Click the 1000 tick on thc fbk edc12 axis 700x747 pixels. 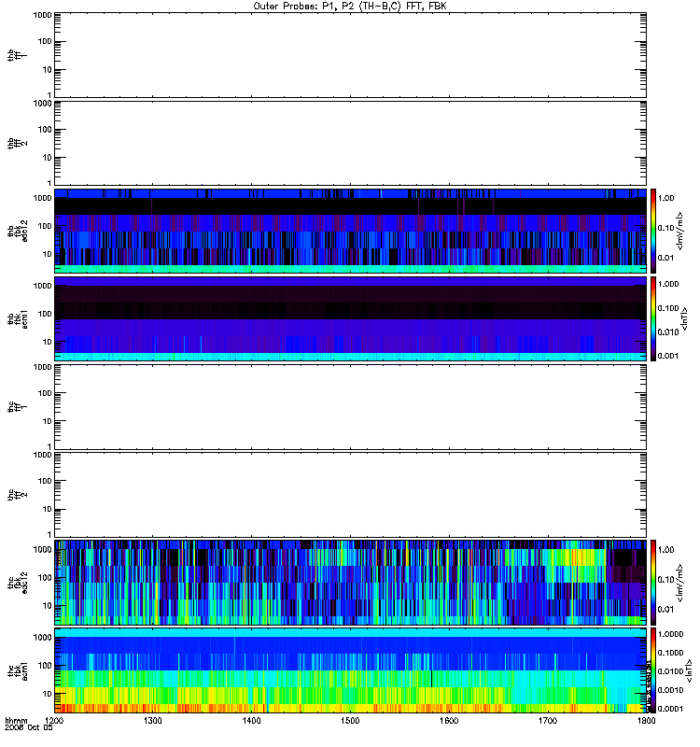(42, 549)
